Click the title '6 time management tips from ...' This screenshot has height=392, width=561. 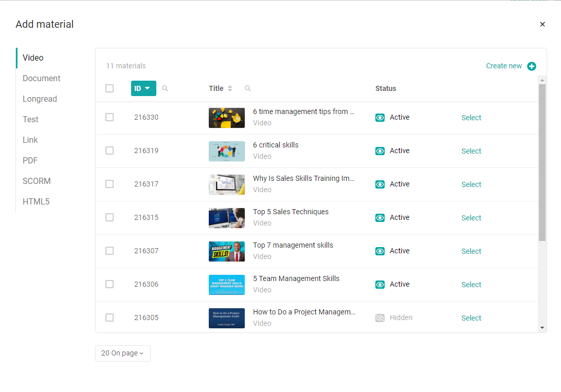(x=304, y=111)
